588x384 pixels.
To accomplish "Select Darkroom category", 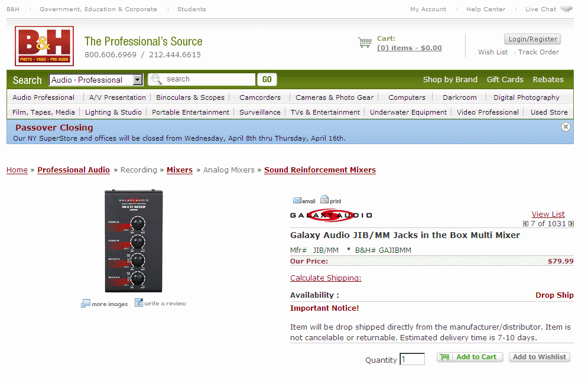I will 460,97.
